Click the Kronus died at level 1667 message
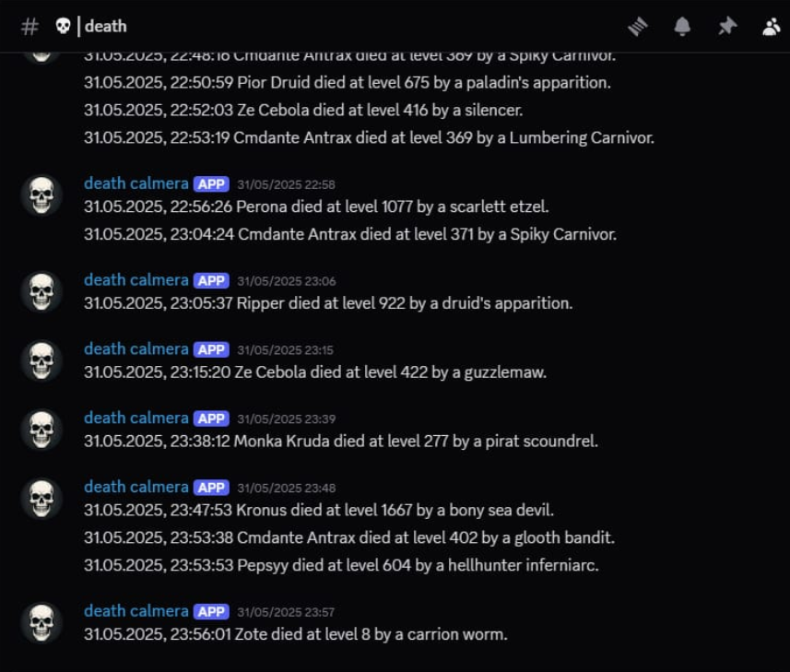Image resolution: width=790 pixels, height=672 pixels. click(319, 510)
